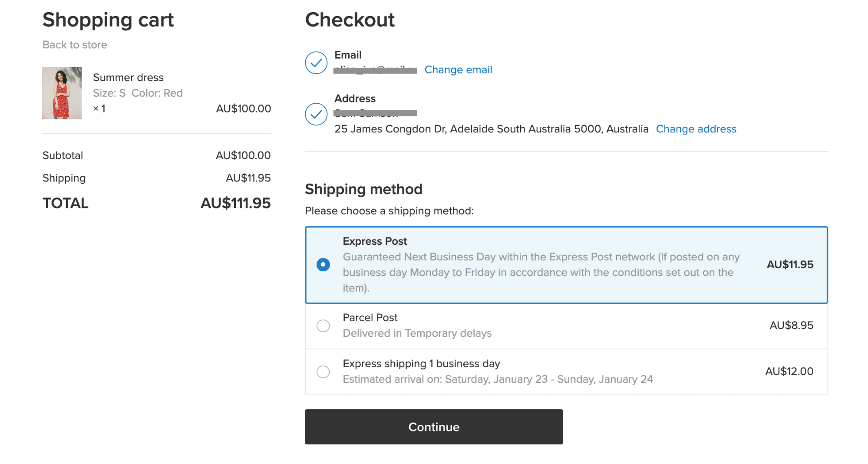The image size is (868, 464).
Task: Click the Parcel Post option title
Action: pyautogui.click(x=370, y=318)
